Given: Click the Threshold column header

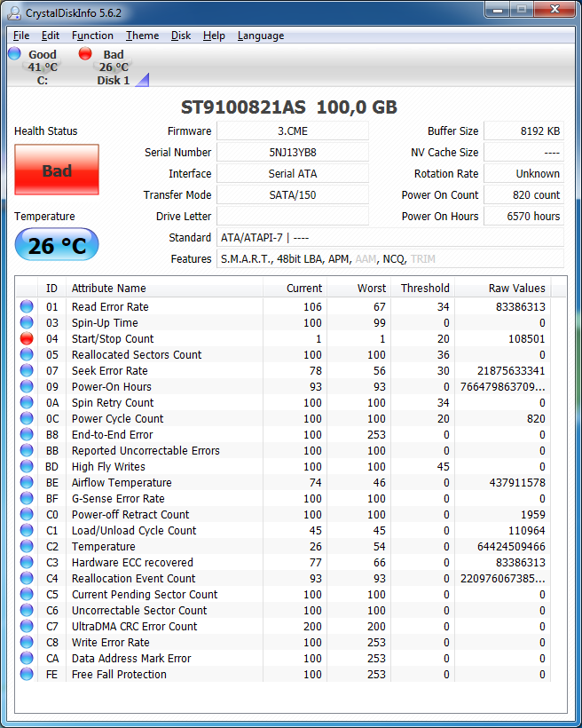Looking at the screenshot, I should point(423,289).
